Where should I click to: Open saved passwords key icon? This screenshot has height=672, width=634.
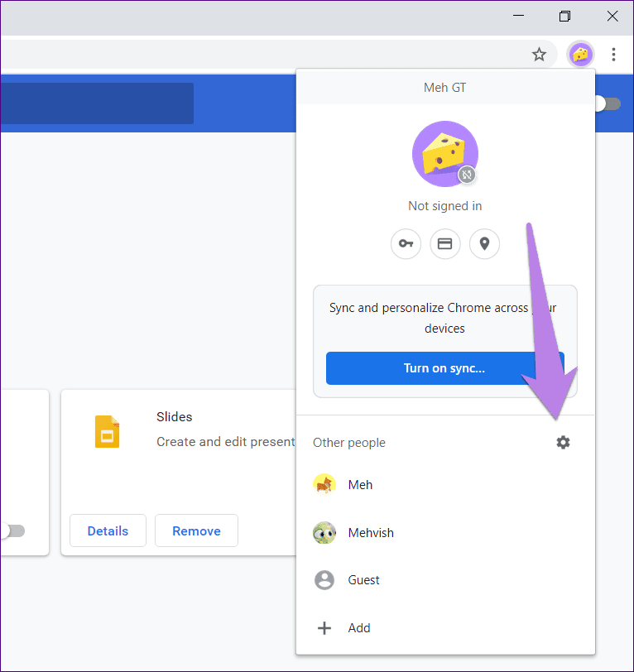click(x=406, y=244)
